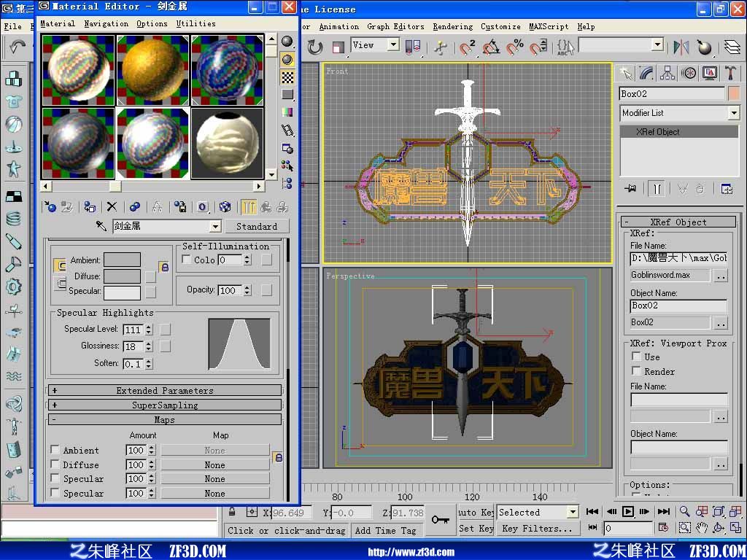The width and height of the screenshot is (747, 560).
Task: Expand SuperSampling rollout
Action: (x=165, y=405)
